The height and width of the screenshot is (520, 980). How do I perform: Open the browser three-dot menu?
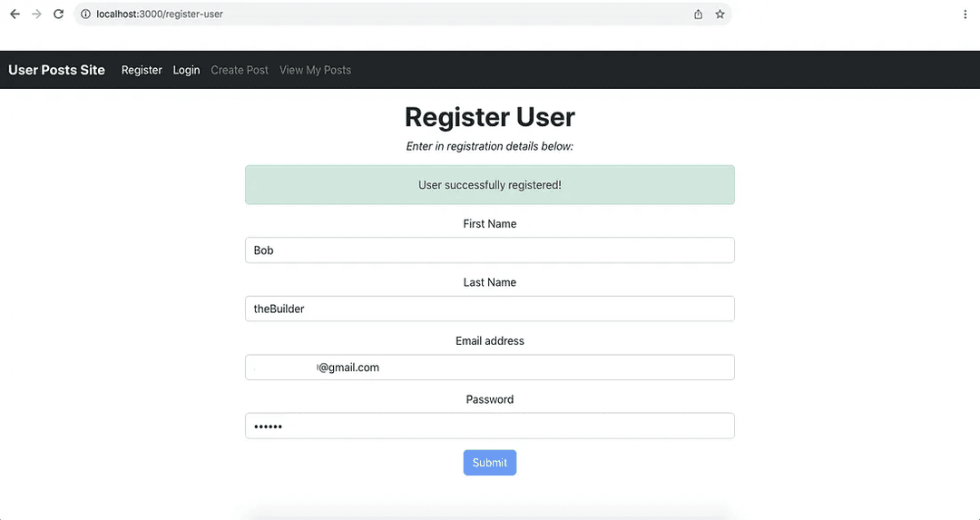pos(965,14)
